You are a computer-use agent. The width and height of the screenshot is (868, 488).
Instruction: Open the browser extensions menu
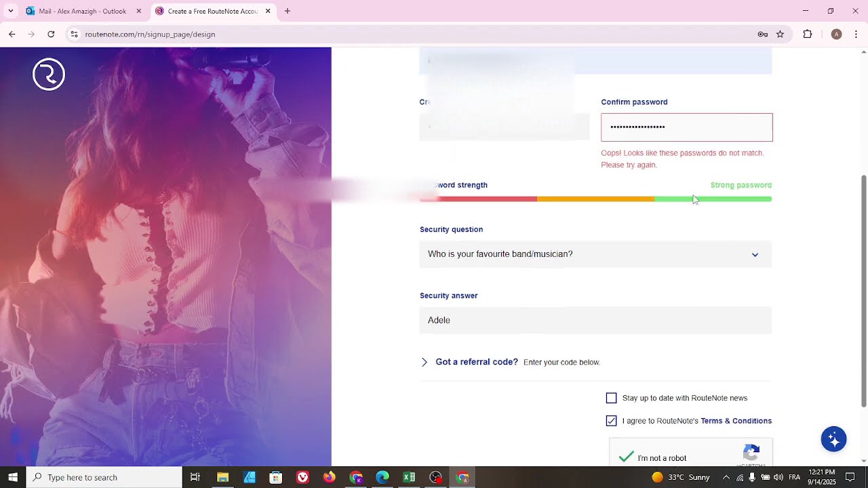[x=807, y=34]
